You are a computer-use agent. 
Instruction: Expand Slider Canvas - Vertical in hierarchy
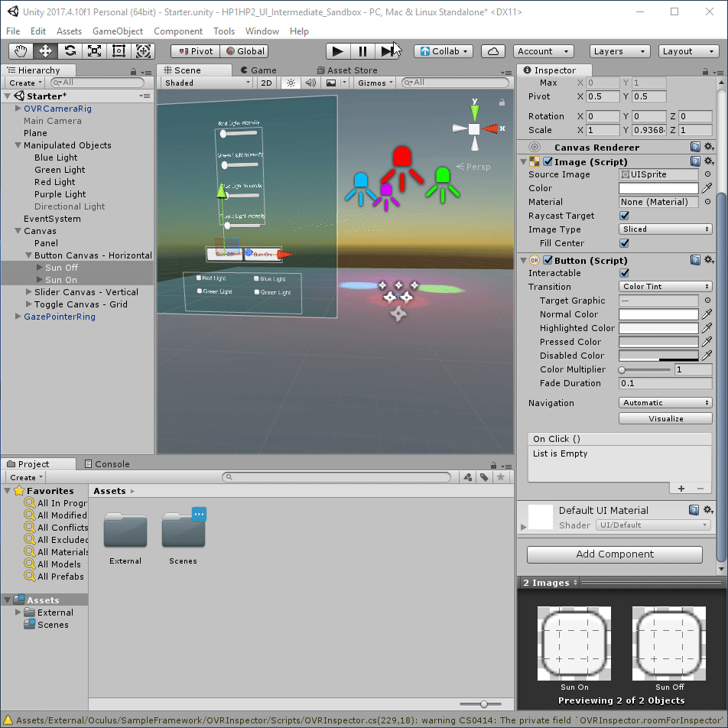coord(29,292)
